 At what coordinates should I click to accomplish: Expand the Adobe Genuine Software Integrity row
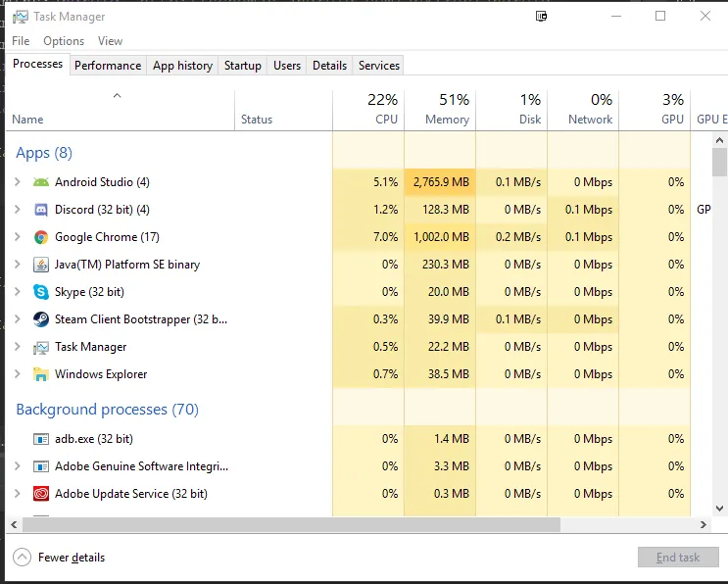pyautogui.click(x=18, y=465)
